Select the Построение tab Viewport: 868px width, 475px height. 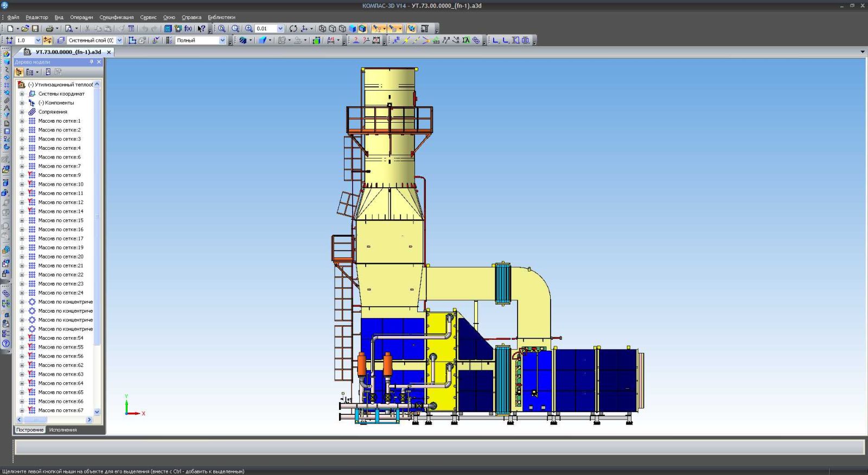29,430
